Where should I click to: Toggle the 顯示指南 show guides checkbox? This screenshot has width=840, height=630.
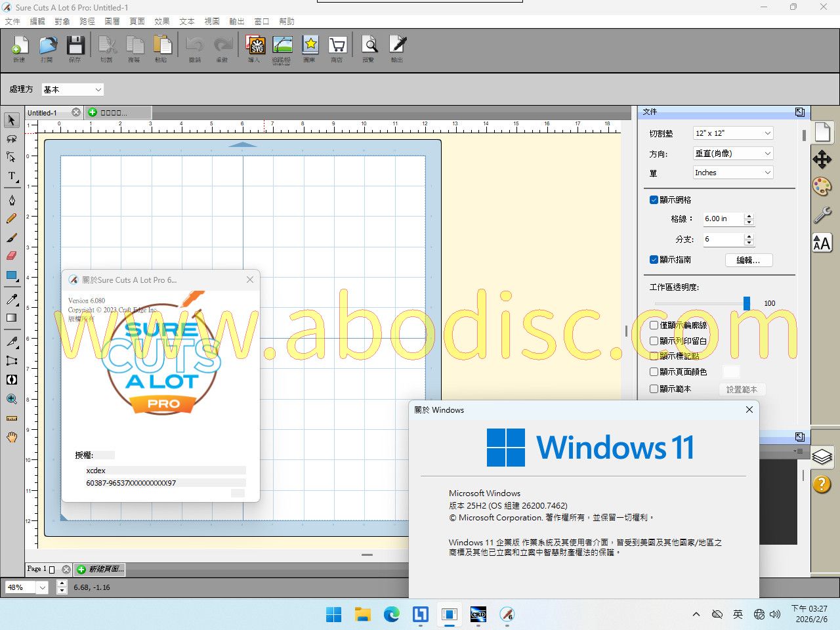654,260
